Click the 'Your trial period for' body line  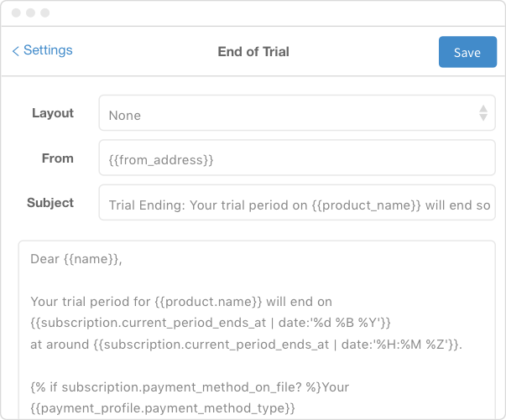[194, 301]
